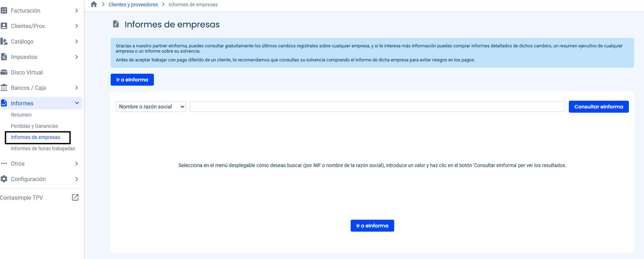
Task: Click the Otros three-dots icon
Action: tap(4, 164)
